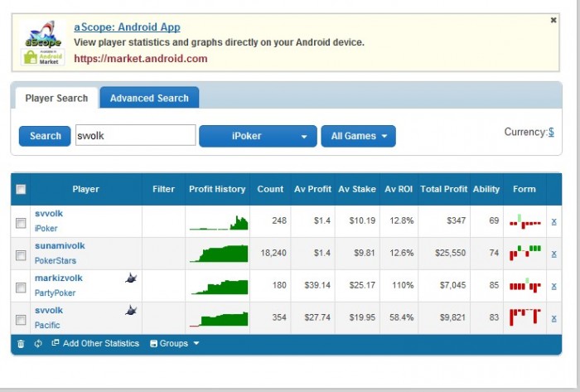The image size is (580, 392).
Task: Open the Groups dropdown menu
Action: [x=175, y=344]
